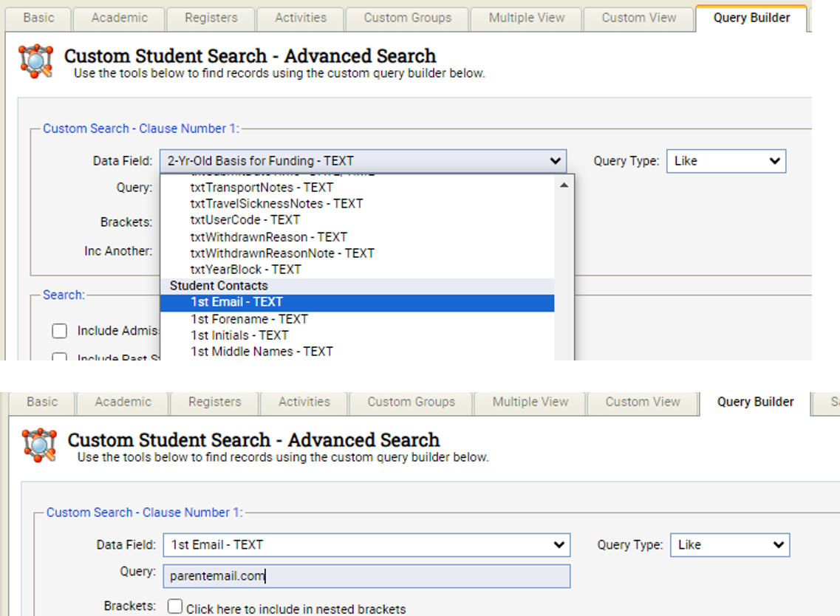Open Custom Groups tab in lower tab bar
Screen dimensions: 840x616
click(x=411, y=402)
